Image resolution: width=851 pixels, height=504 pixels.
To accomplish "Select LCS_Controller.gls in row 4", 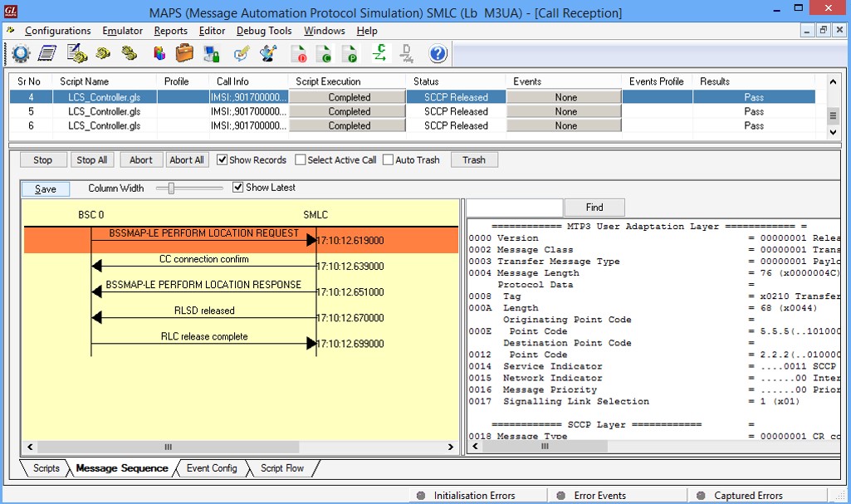I will 105,97.
